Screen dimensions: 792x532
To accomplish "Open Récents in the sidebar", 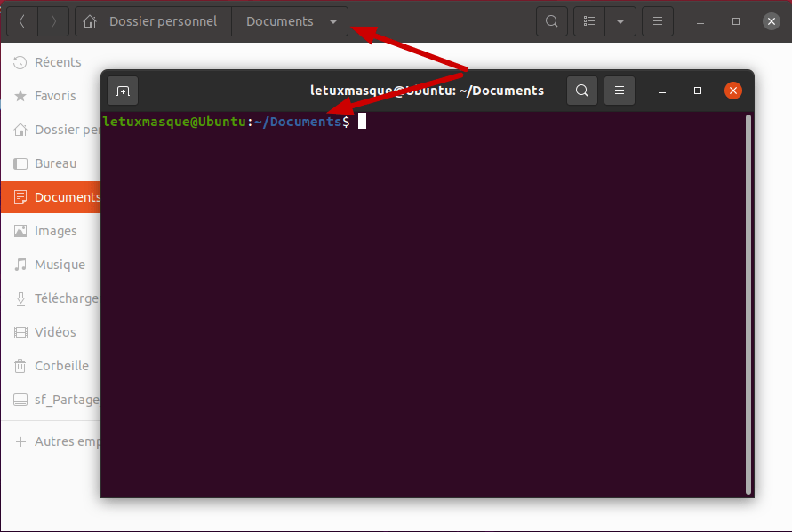I will pos(51,62).
